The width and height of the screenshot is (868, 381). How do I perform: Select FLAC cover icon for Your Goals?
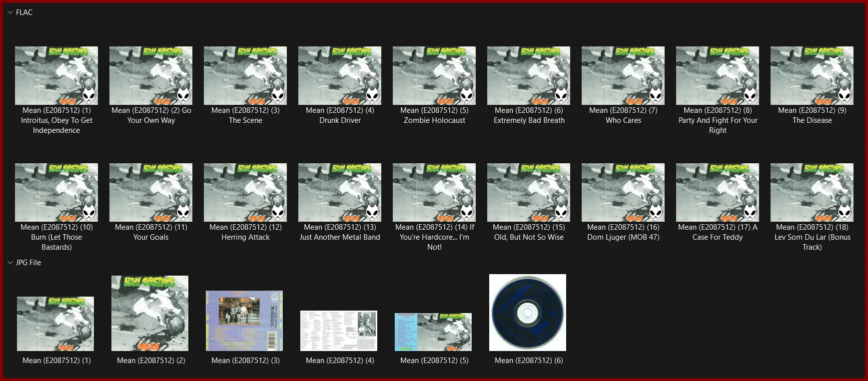coord(151,192)
